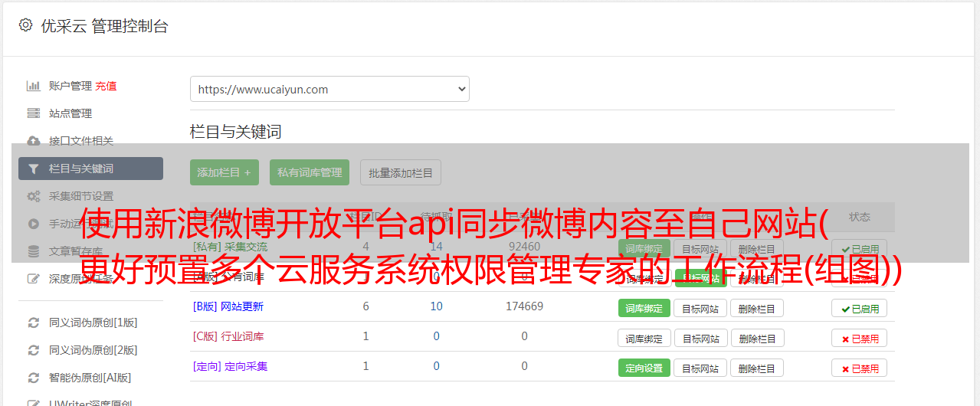The height and width of the screenshot is (406, 980).
Task: Click 词库绑定 in the 行业词库 row
Action: tap(644, 338)
